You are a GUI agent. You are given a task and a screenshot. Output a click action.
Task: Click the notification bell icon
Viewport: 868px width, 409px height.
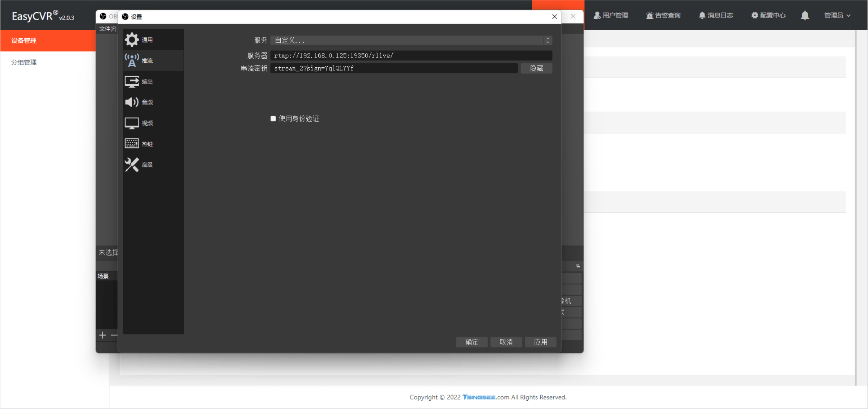[x=805, y=15]
